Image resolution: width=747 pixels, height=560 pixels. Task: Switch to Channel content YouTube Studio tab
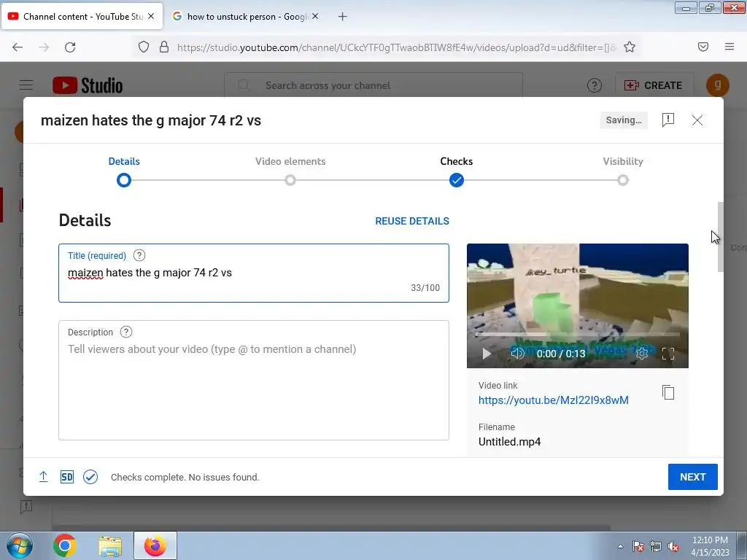(82, 16)
